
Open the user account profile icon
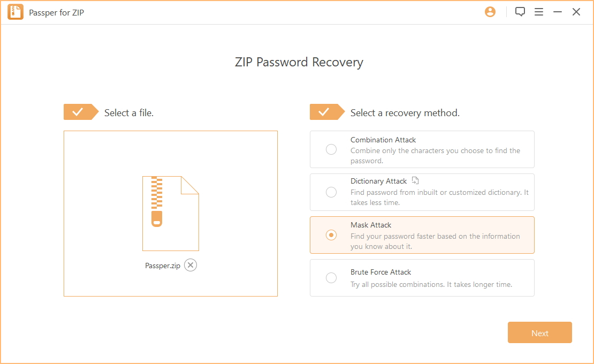[490, 12]
